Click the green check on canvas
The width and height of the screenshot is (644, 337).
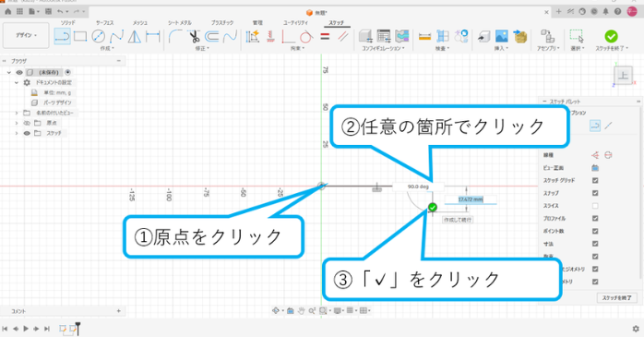[x=433, y=207]
